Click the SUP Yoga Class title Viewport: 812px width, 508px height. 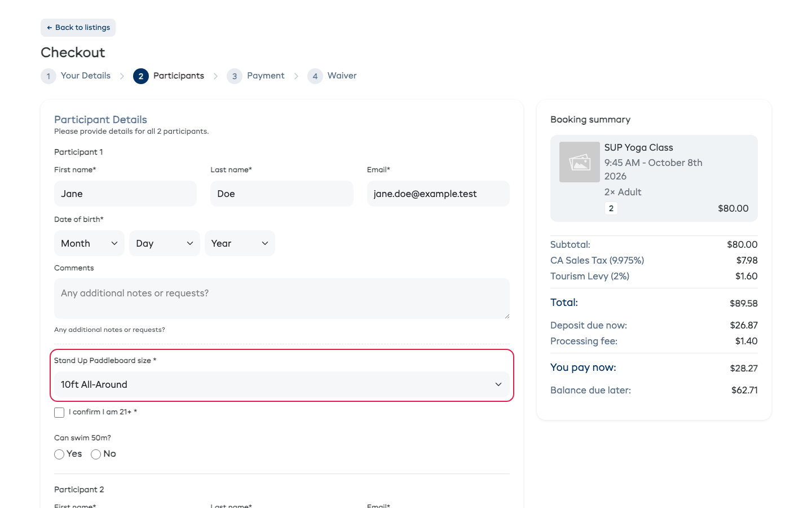tap(639, 147)
